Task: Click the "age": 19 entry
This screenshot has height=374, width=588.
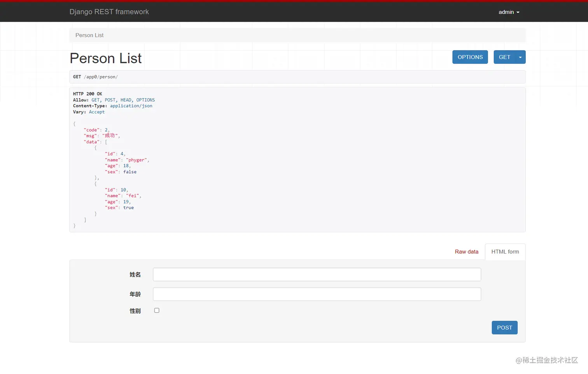Action: pyautogui.click(x=117, y=202)
